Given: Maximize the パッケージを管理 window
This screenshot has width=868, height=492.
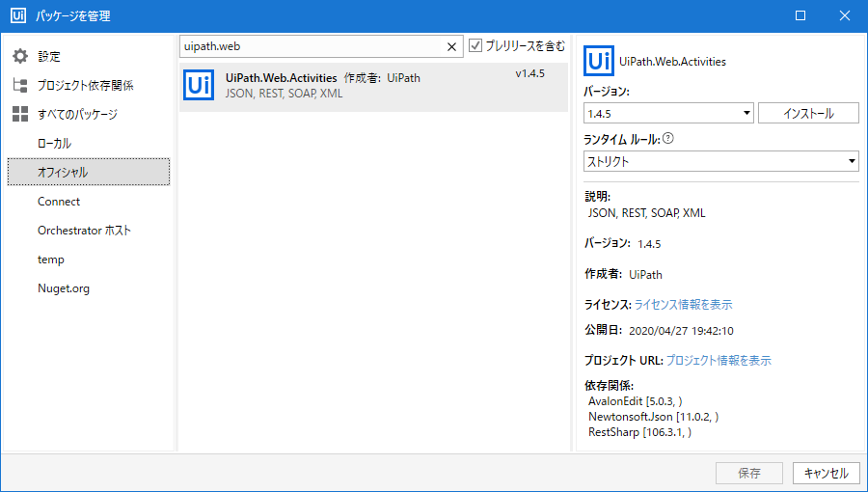Looking at the screenshot, I should (800, 15).
